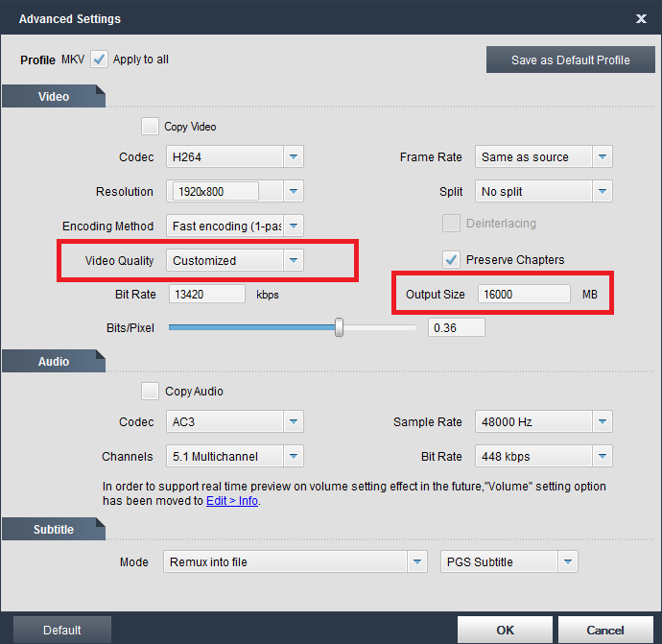Screen dimensions: 662x644
Task: Expand the Channels 5.1 Multichannel dropdown
Action: click(294, 457)
